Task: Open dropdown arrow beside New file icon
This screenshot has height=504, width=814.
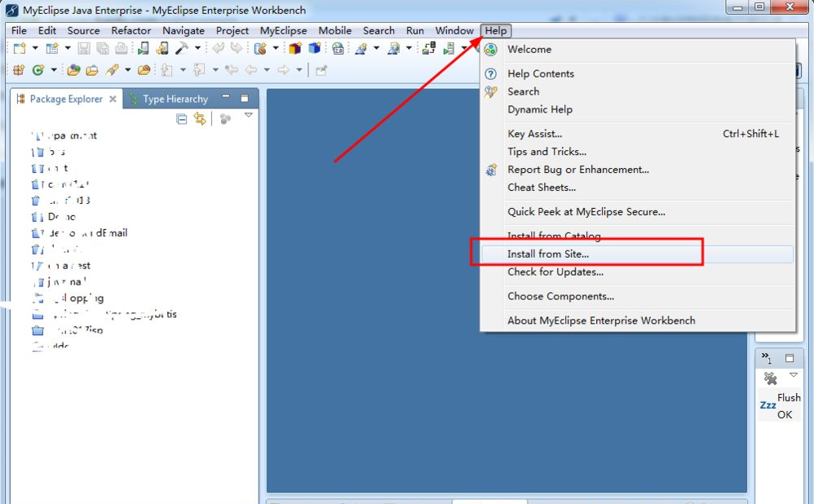Action: pos(35,48)
